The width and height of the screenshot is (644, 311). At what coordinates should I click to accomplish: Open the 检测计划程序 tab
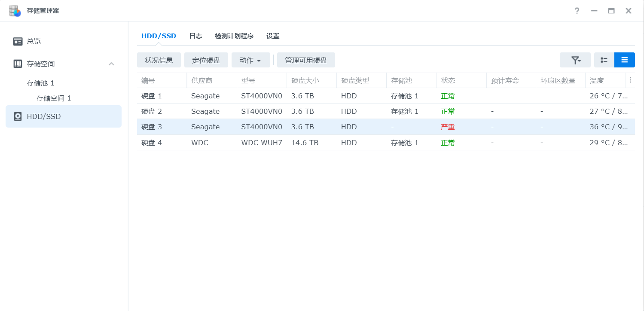click(x=234, y=36)
